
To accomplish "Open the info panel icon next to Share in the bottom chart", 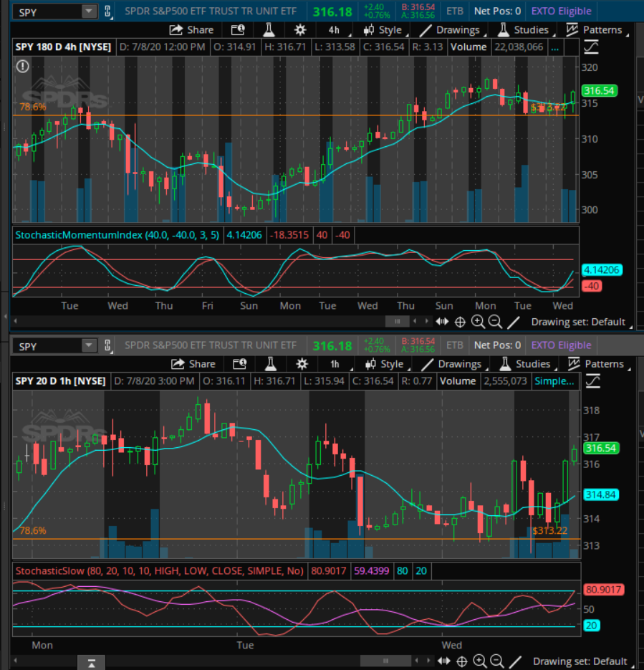I will tap(239, 364).
